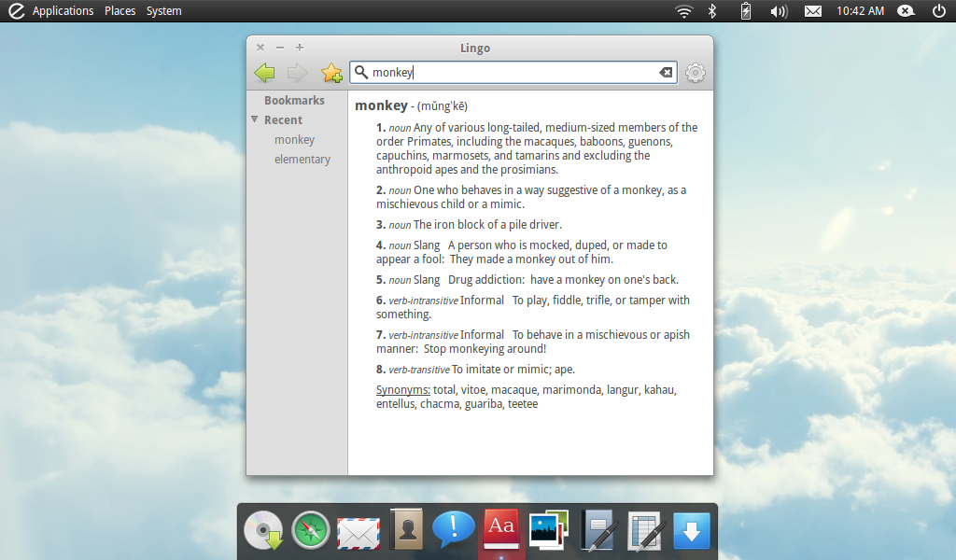Collapse the Recent section triangle

[x=254, y=119]
